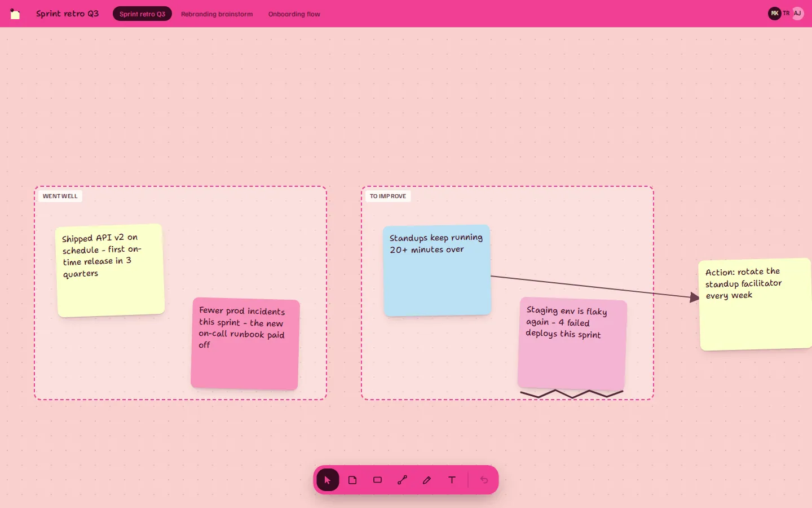
Task: Click the undo arrow button
Action: tap(484, 480)
